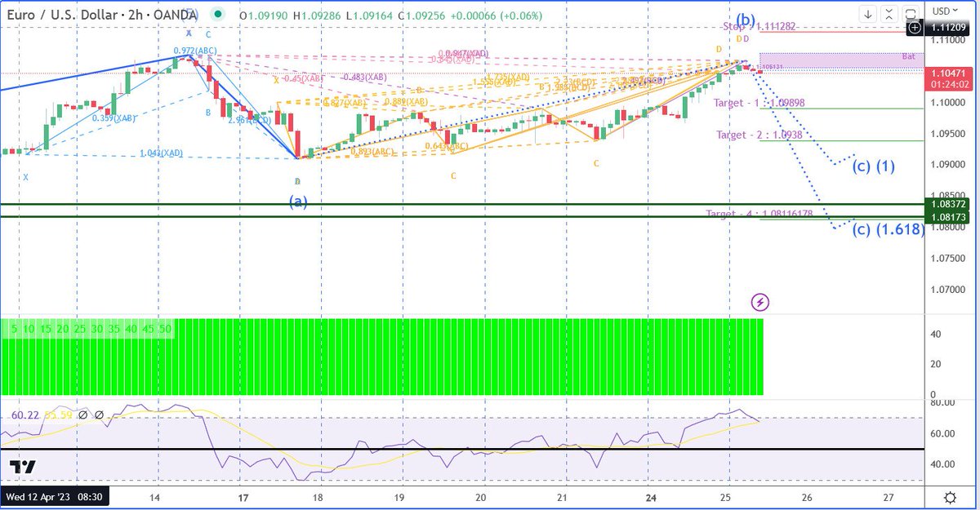Viewport: 980px width, 510px height.
Task: Click the 'Wed 12 Apr '23 08:30' date label
Action: [x=54, y=497]
